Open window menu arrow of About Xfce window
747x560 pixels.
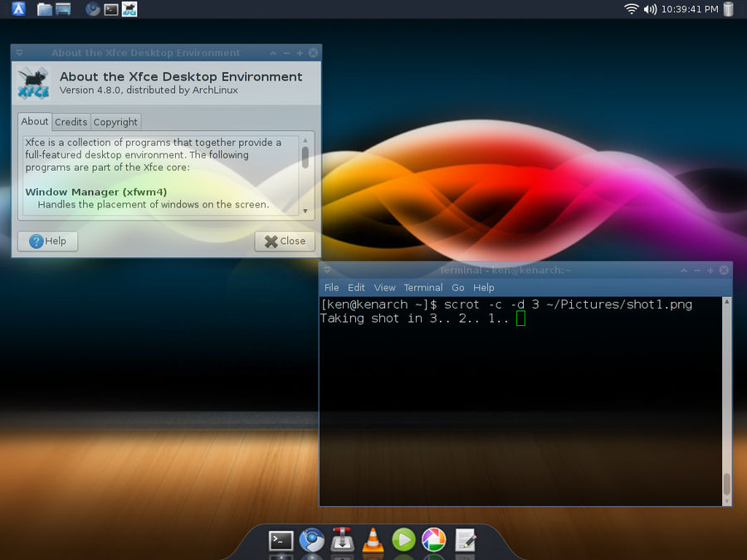19,53
